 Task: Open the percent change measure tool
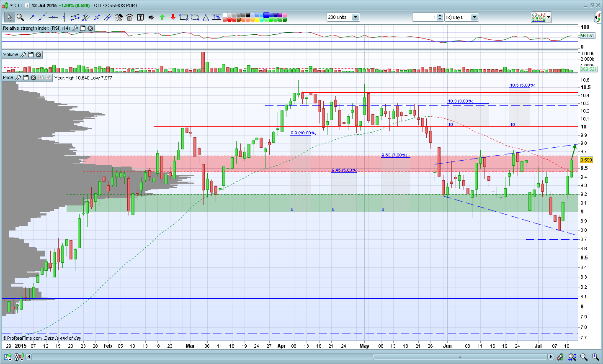tap(216, 17)
